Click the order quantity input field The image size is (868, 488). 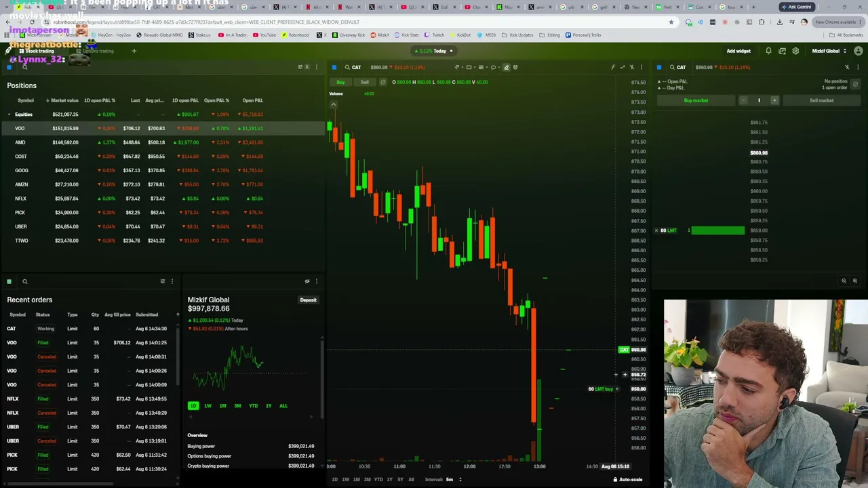click(x=759, y=100)
